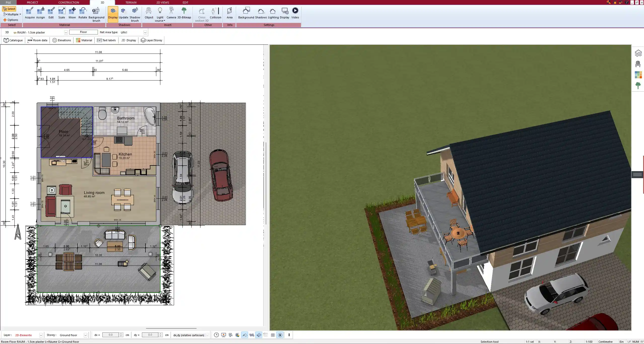Open the FILE menu
This screenshot has width=644, height=344.
click(8, 2)
